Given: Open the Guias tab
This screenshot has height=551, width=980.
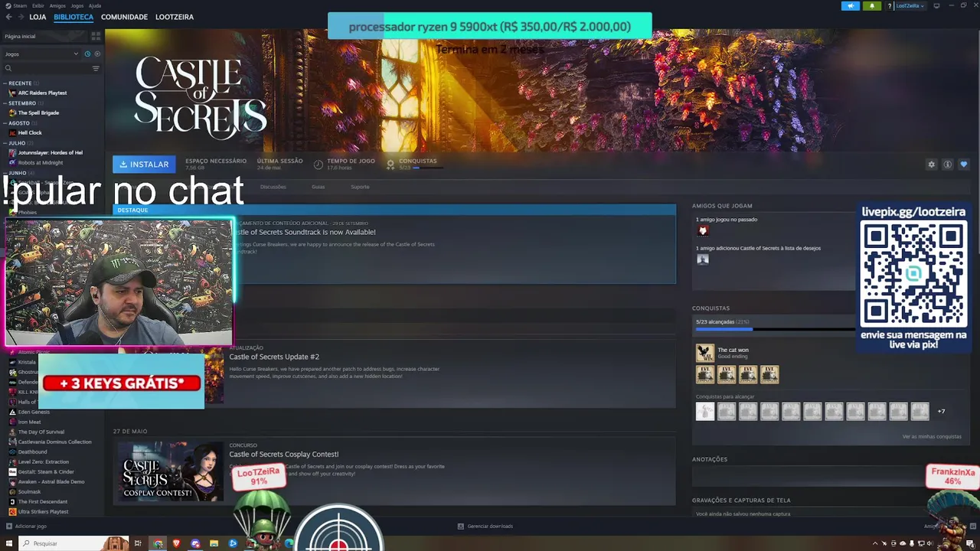Looking at the screenshot, I should pyautogui.click(x=318, y=187).
